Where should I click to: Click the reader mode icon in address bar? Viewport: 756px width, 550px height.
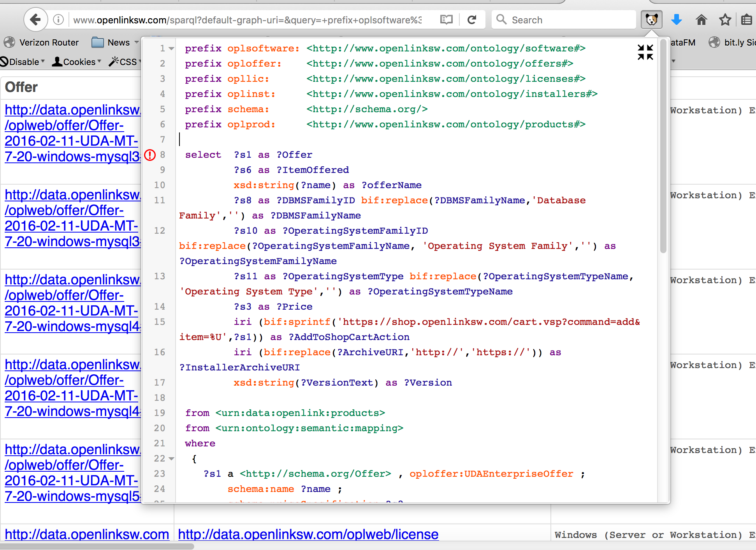point(446,19)
